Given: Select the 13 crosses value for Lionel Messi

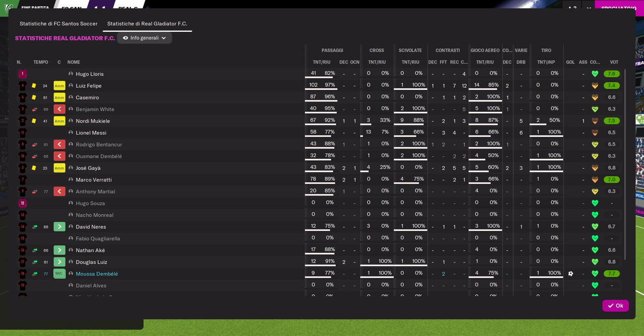Looking at the screenshot, I should pyautogui.click(x=368, y=132).
